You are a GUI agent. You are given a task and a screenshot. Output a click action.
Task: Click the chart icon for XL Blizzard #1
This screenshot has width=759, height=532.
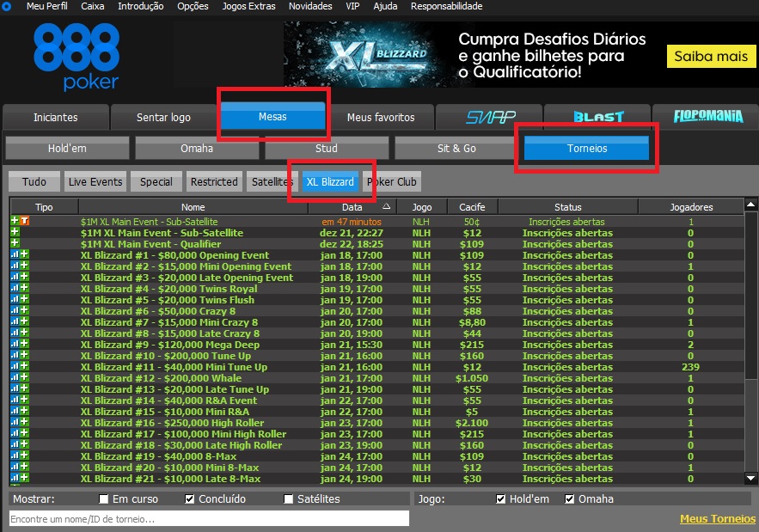click(15, 254)
